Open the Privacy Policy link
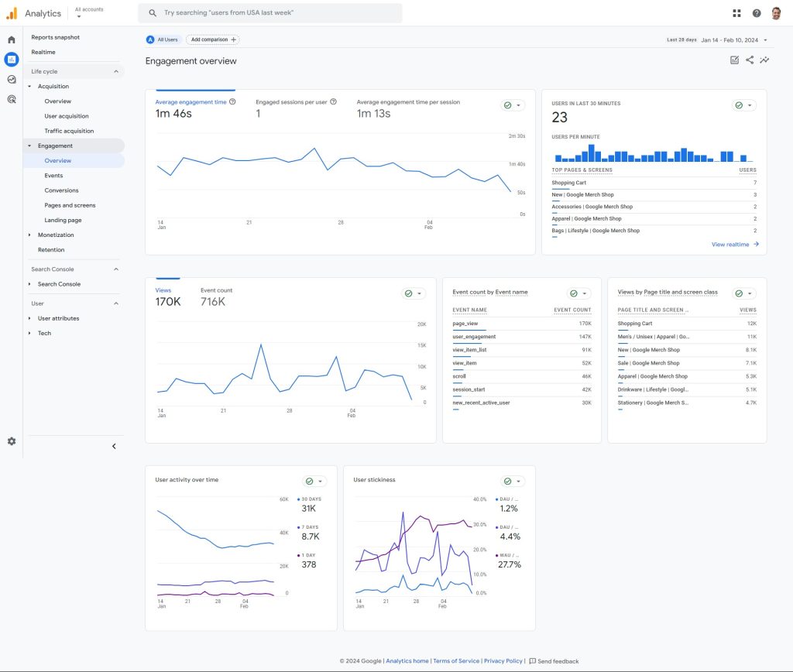The width and height of the screenshot is (793, 672). click(503, 661)
